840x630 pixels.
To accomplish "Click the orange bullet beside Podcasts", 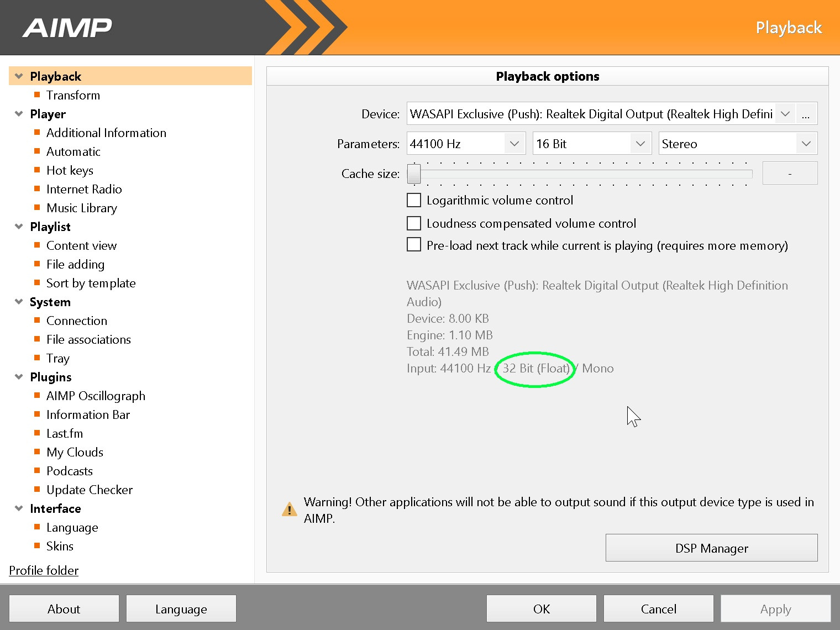I will (37, 471).
